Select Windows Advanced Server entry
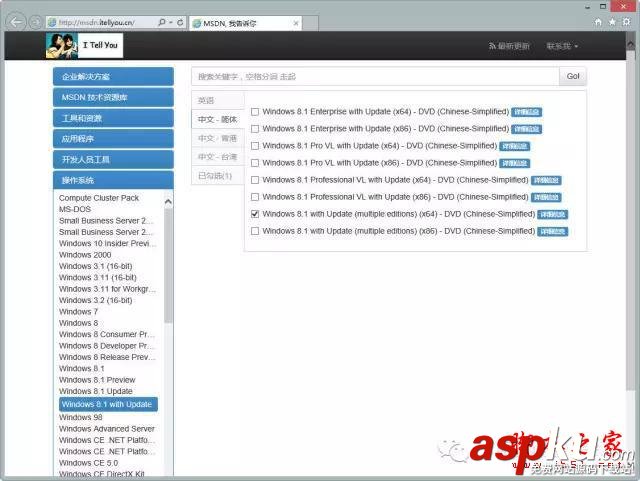 (x=107, y=429)
